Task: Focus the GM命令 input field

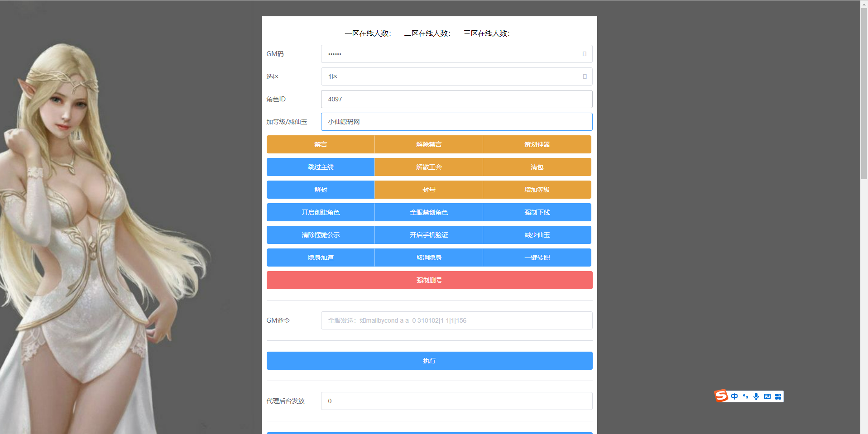Action: click(456, 320)
